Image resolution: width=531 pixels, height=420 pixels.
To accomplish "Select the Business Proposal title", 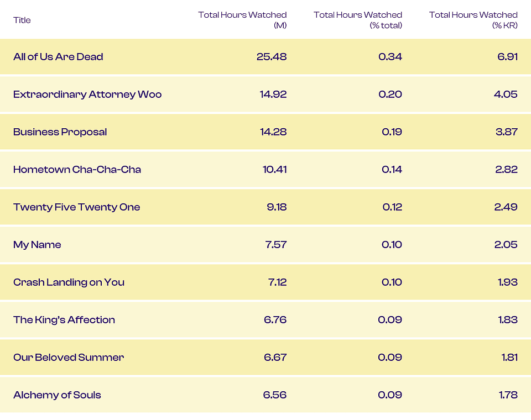I will (60, 132).
